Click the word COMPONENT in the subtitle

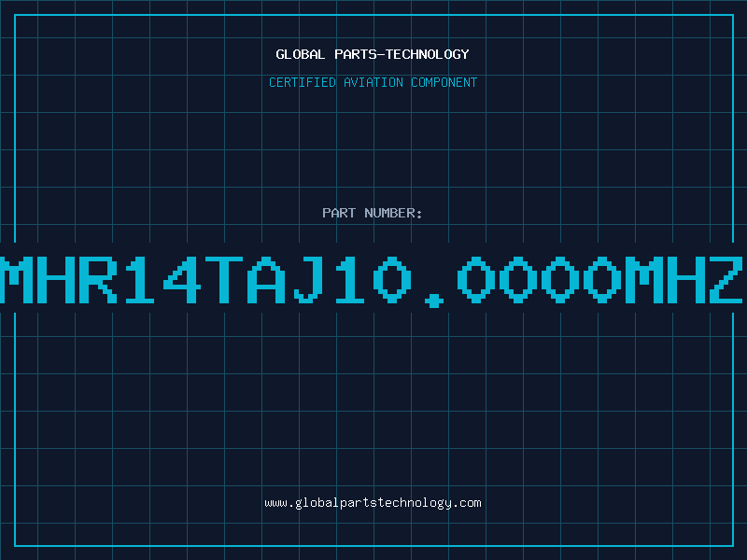444,82
